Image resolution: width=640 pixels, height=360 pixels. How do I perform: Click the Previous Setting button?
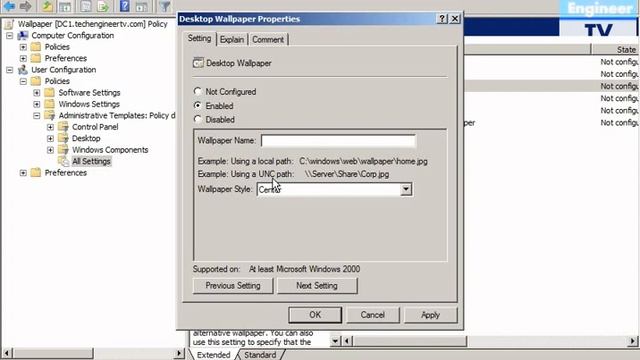pos(233,286)
